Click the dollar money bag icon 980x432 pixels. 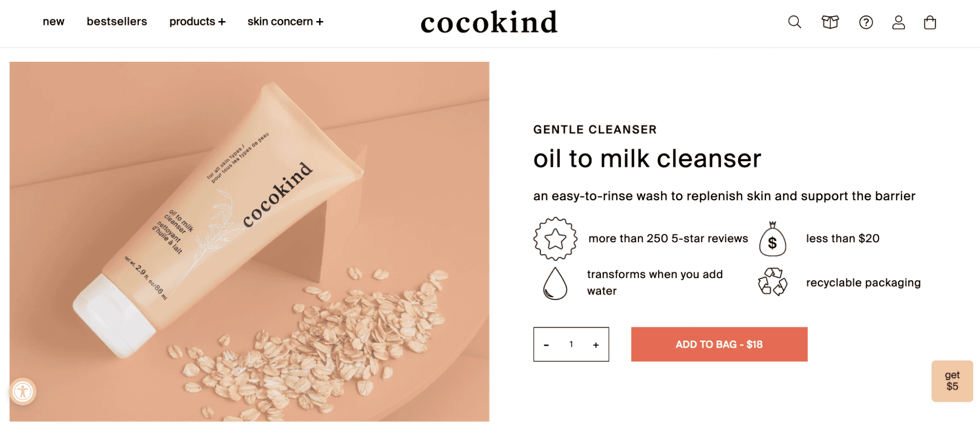772,240
